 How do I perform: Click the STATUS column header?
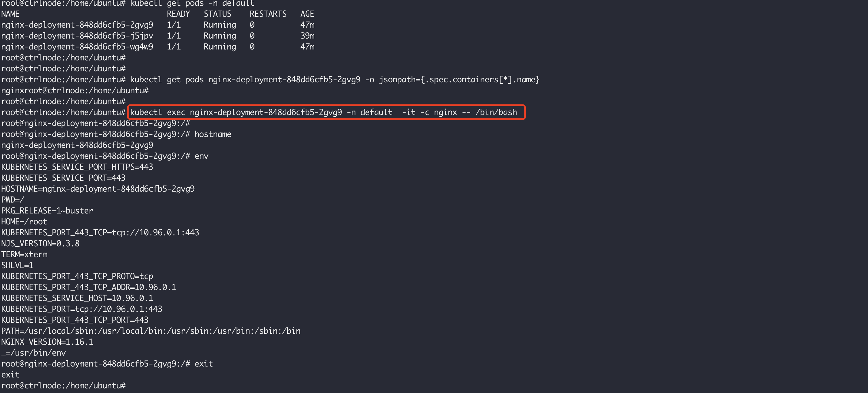tap(217, 14)
